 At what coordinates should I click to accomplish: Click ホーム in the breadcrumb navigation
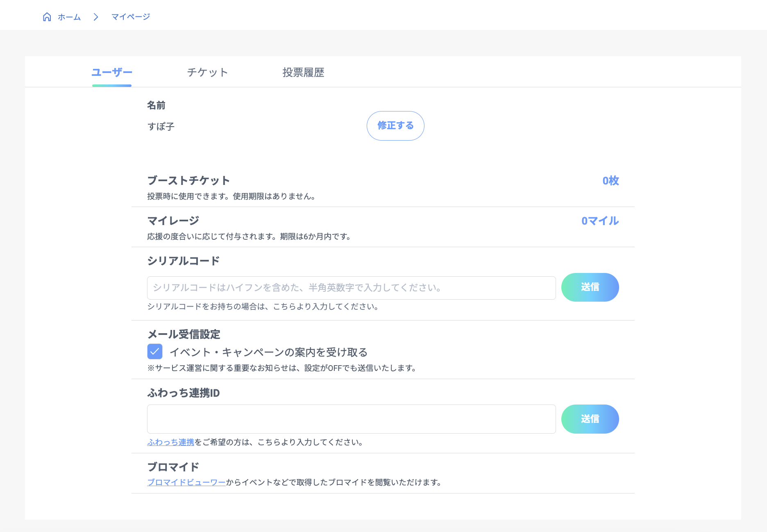[x=68, y=17]
